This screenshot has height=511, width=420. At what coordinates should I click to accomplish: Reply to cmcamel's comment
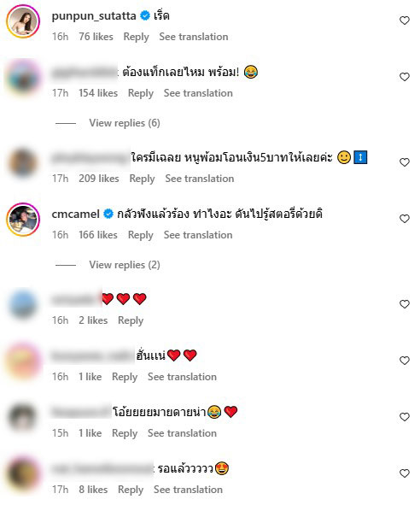click(x=141, y=235)
